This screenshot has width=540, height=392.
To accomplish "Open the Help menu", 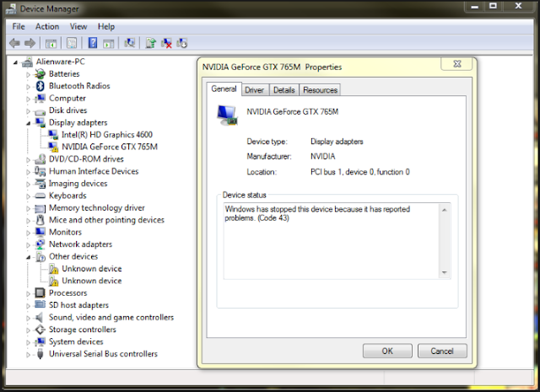I will coord(106,26).
